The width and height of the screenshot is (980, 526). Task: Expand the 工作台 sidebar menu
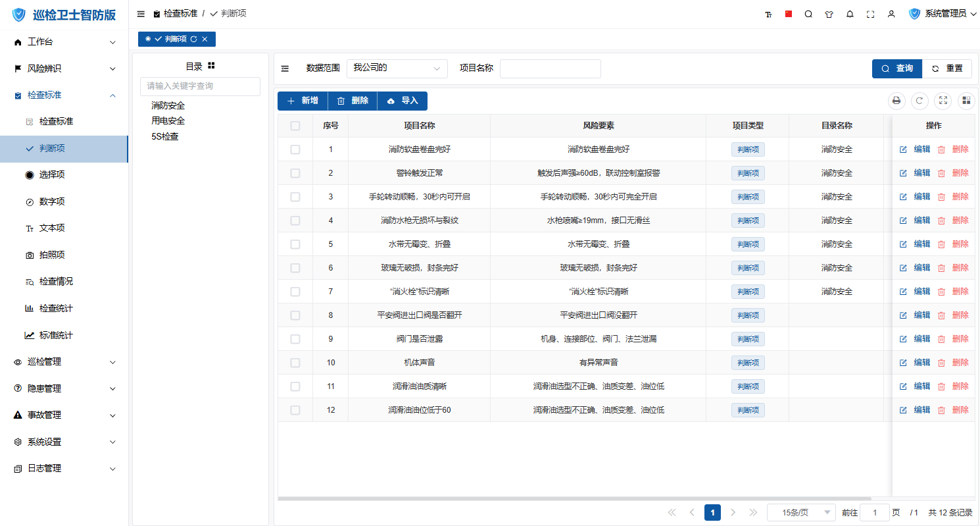point(64,42)
